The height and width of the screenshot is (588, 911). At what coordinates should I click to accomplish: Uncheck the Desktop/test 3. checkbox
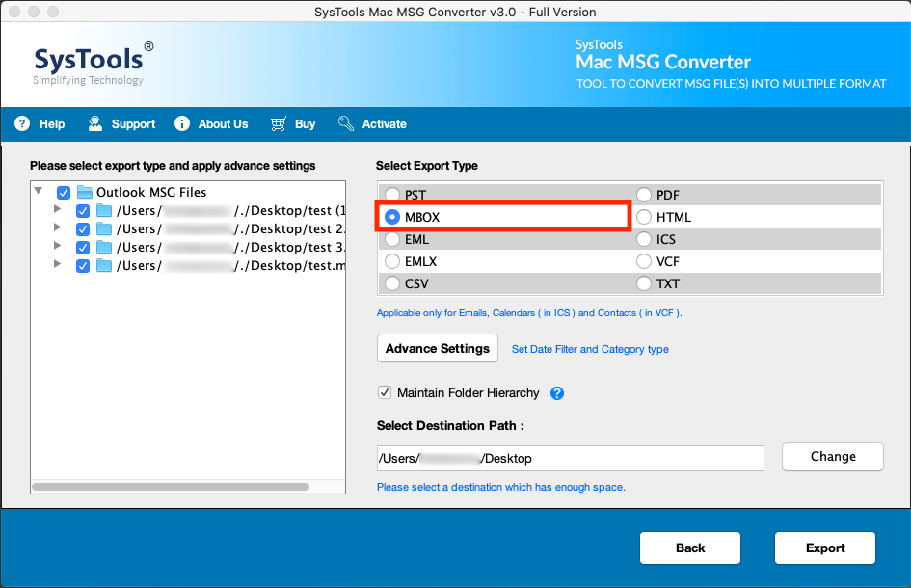tap(83, 248)
